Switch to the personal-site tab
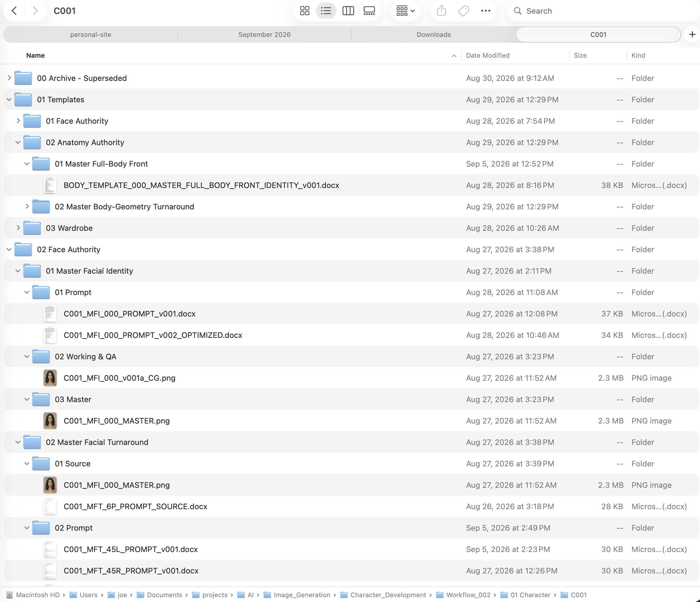This screenshot has width=700, height=602. 90,35
